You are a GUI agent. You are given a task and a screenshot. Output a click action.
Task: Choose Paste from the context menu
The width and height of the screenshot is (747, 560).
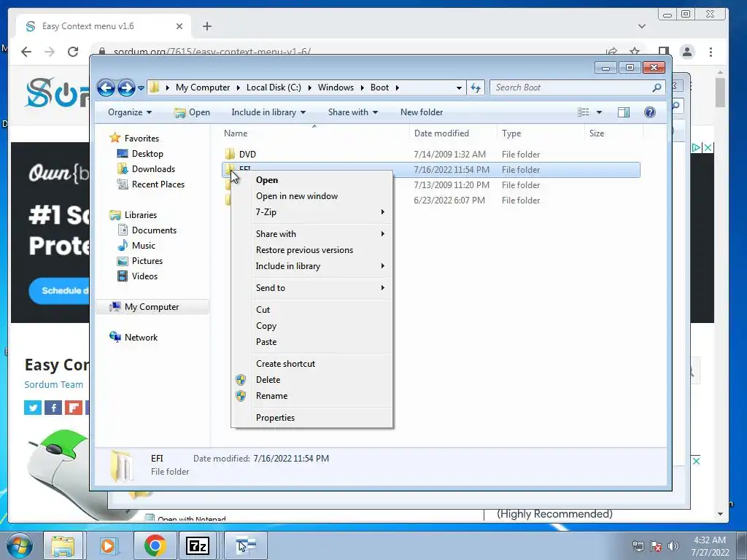point(312,342)
